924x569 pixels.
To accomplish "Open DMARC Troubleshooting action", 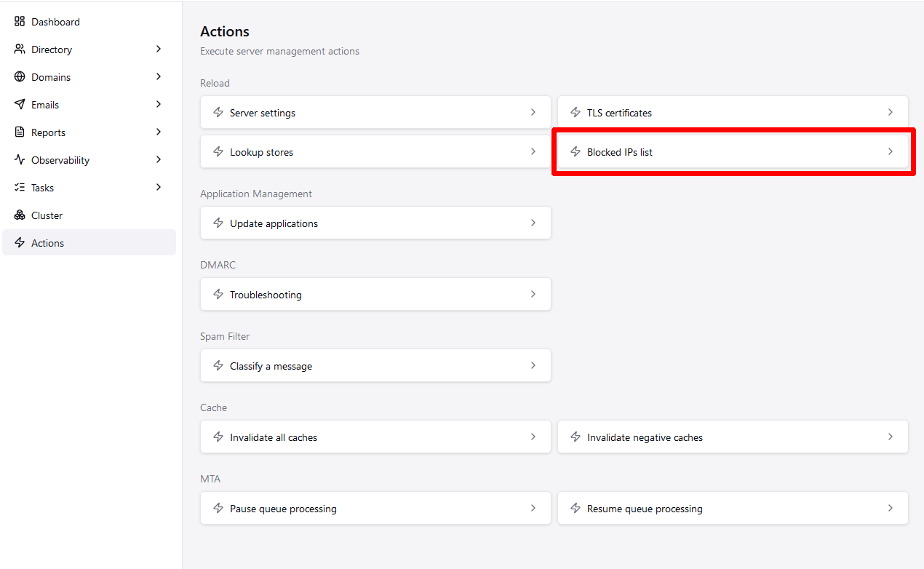I will (x=375, y=295).
